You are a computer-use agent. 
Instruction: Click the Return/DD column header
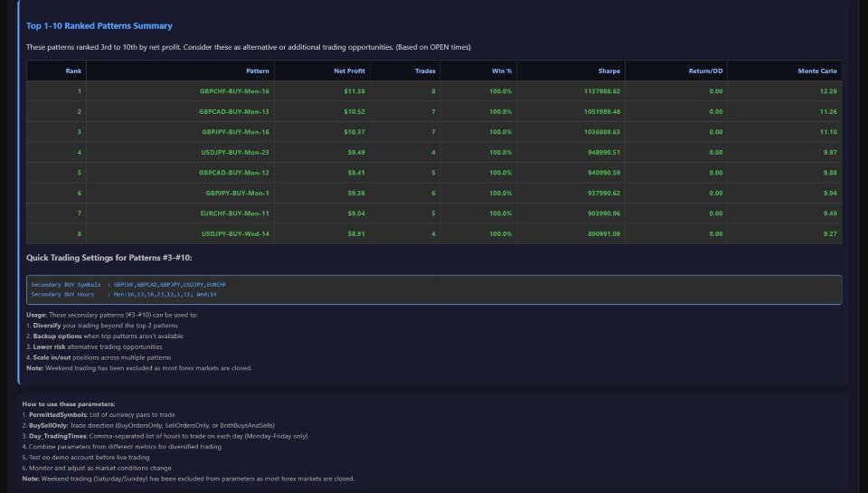(676, 71)
